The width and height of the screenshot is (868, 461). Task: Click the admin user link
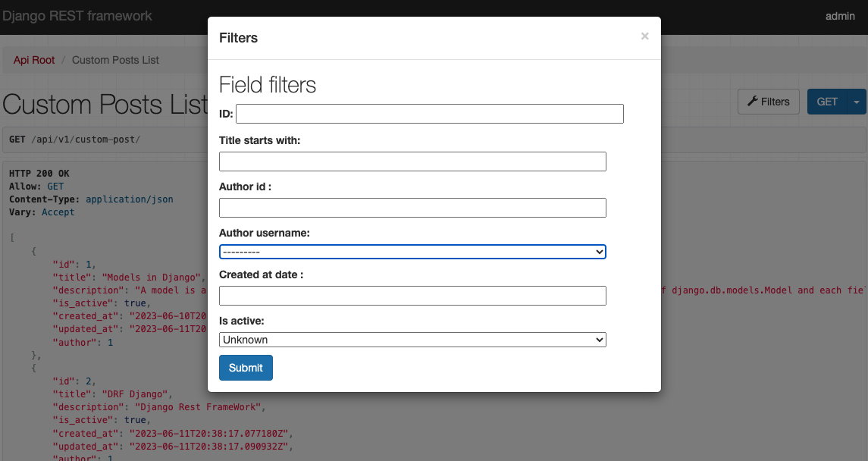coord(840,16)
